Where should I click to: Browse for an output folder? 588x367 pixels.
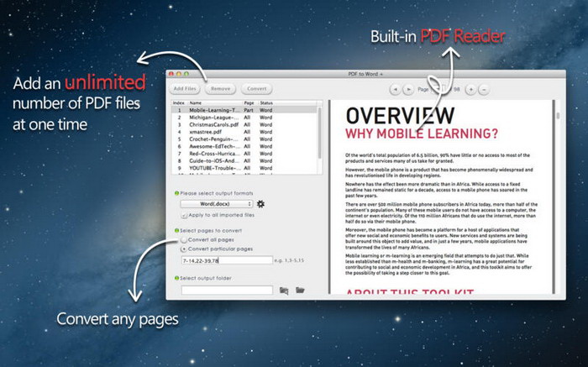[284, 291]
